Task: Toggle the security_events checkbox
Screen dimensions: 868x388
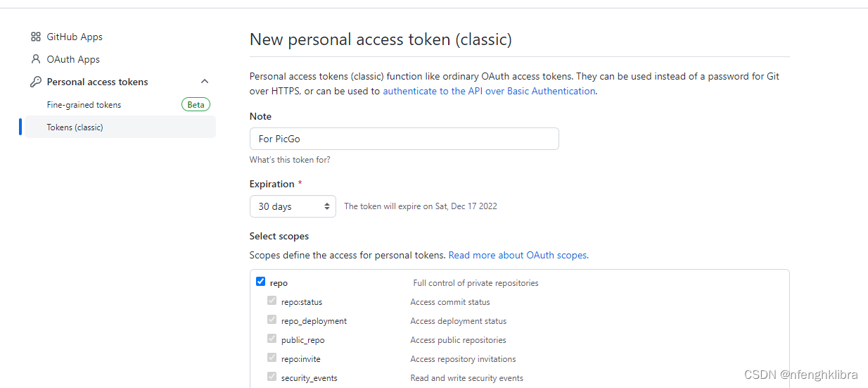Action: click(272, 377)
